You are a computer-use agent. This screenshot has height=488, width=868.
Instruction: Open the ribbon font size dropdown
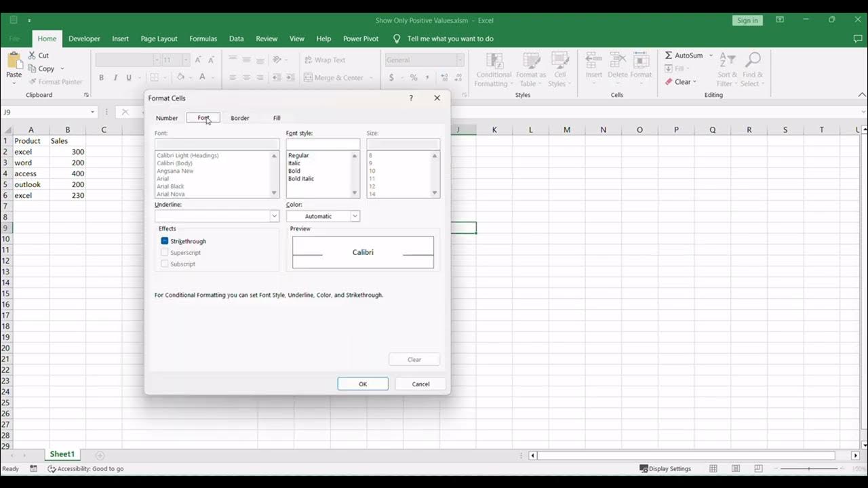(187, 60)
